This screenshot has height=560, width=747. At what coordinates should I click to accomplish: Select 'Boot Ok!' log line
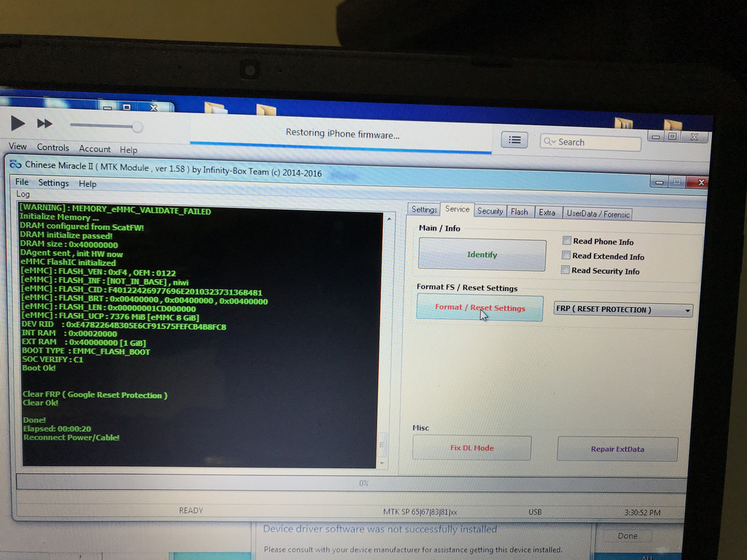pyautogui.click(x=39, y=368)
